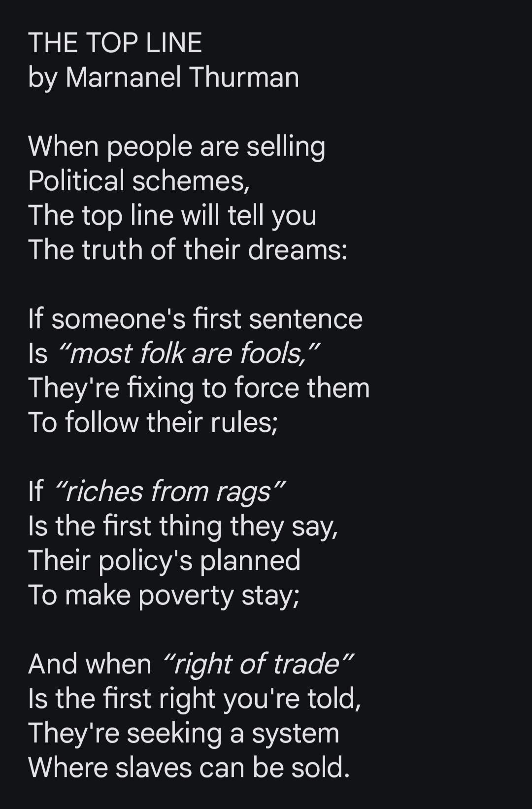Click the line "When people are selling"

click(x=177, y=147)
